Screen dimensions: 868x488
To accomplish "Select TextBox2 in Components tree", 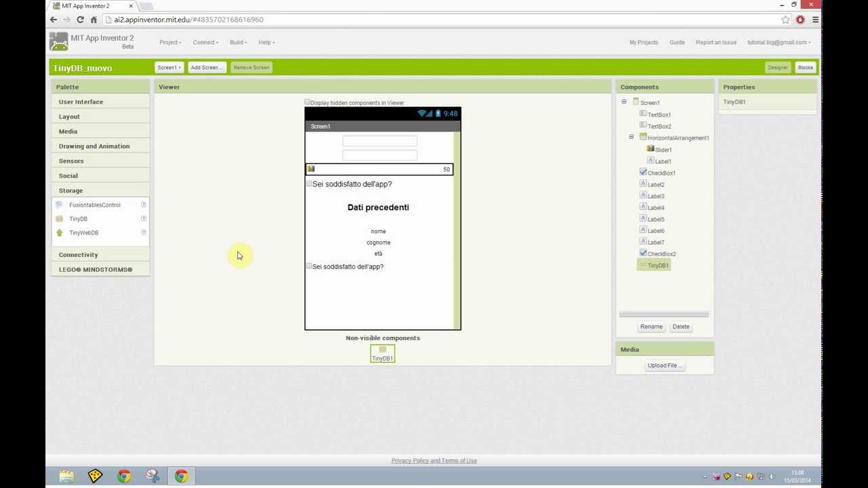I will [x=659, y=126].
